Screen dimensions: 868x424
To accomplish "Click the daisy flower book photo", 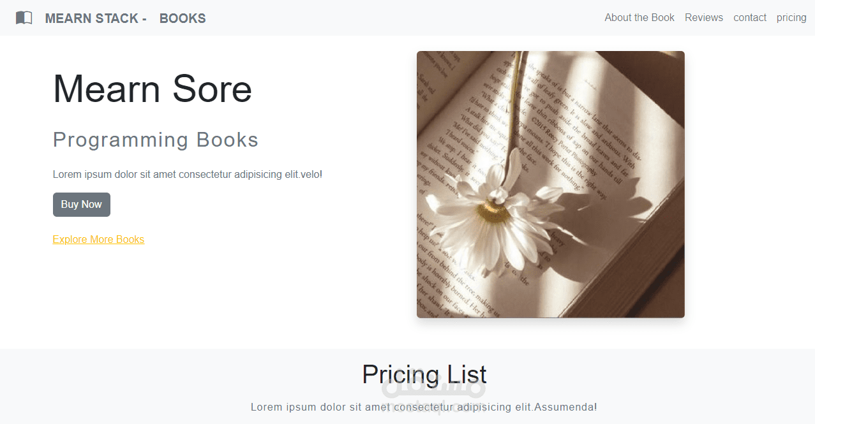I will click(x=550, y=184).
